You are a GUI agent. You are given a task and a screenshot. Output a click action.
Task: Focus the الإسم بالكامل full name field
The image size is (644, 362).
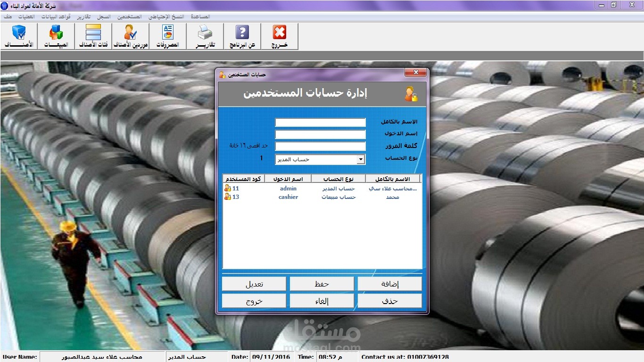click(321, 123)
